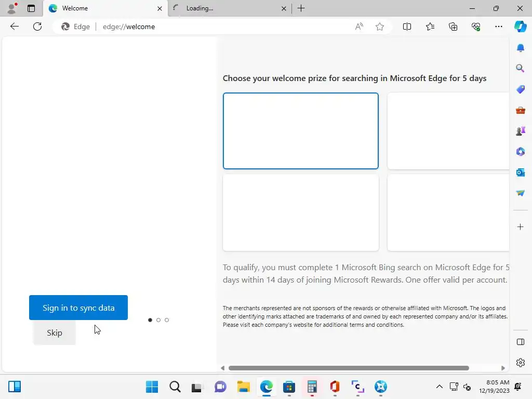
Task: Refresh the current page
Action: 37,26
